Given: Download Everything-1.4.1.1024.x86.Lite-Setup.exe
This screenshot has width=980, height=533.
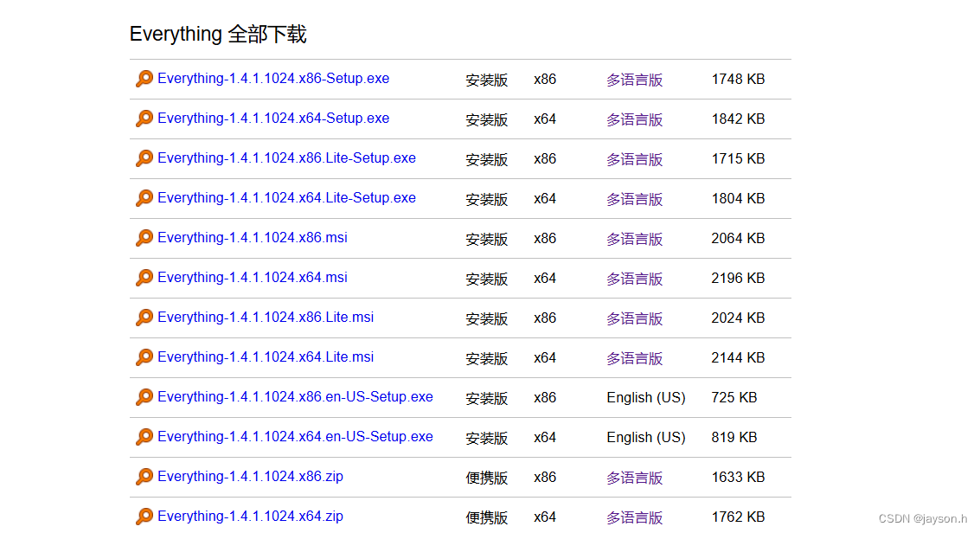Looking at the screenshot, I should 286,158.
